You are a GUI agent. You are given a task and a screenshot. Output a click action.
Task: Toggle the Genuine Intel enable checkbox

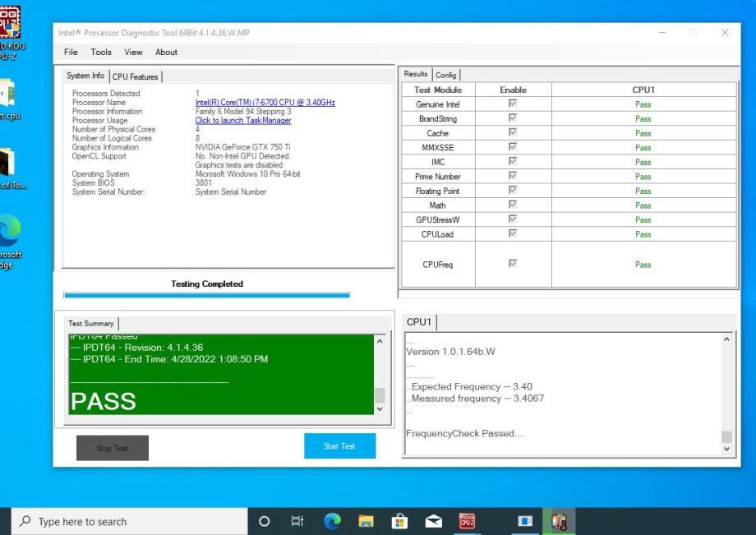513,104
